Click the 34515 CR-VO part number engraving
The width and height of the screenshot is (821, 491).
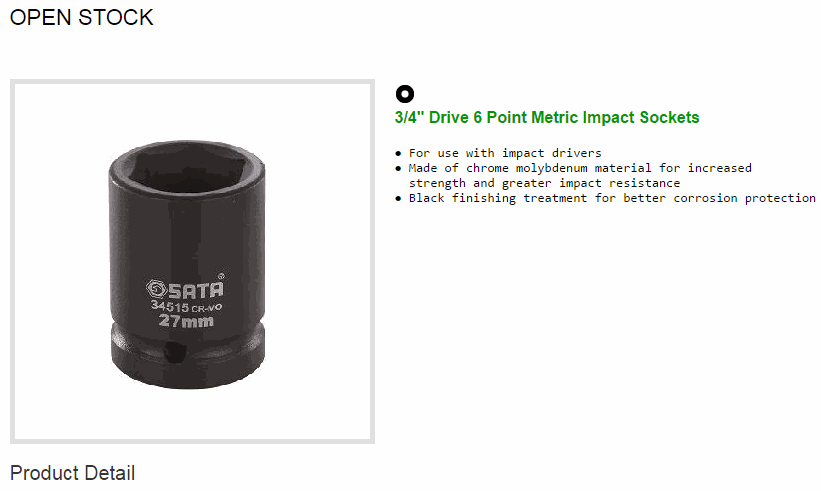pos(186,306)
